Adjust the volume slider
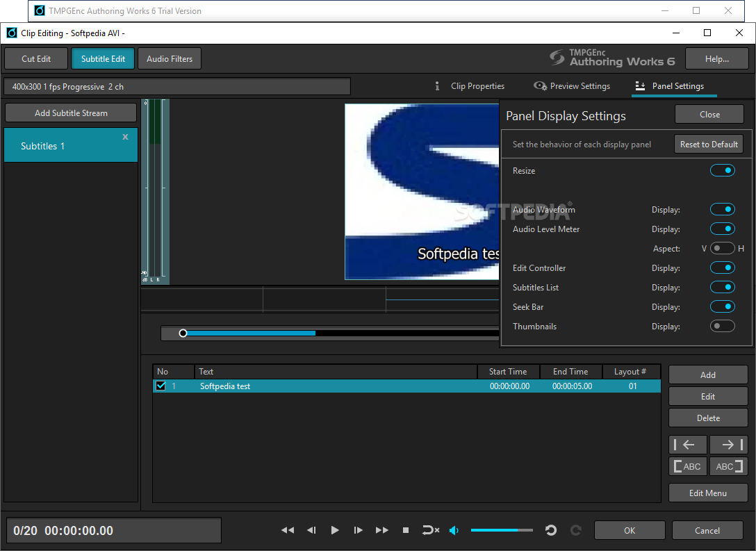 pyautogui.click(x=502, y=530)
